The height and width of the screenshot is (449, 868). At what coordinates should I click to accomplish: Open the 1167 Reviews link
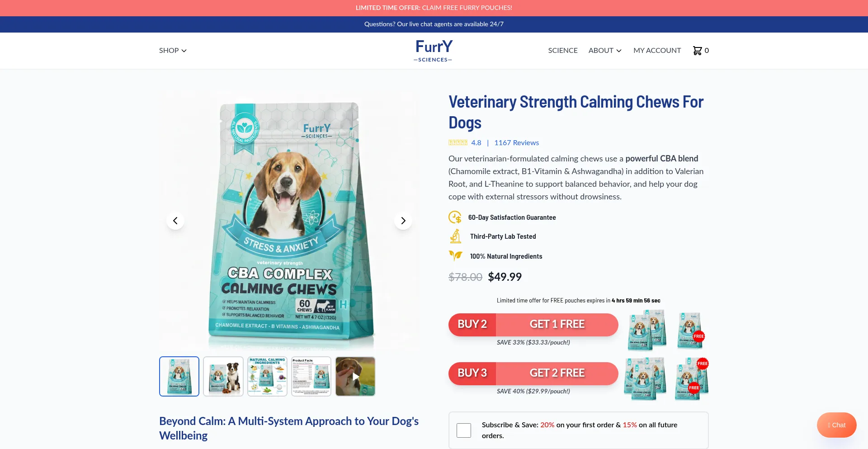pos(517,142)
